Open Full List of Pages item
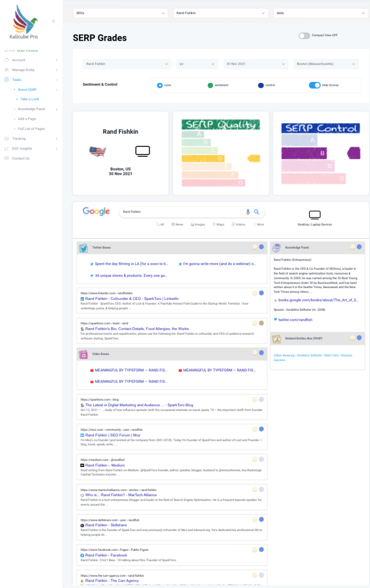This screenshot has width=370, height=588. pos(31,128)
